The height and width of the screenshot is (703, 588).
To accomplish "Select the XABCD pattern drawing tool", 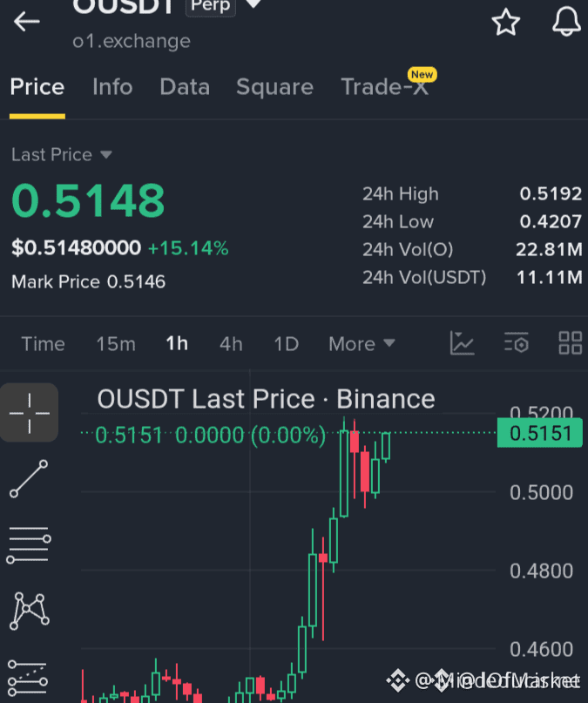I will point(29,611).
